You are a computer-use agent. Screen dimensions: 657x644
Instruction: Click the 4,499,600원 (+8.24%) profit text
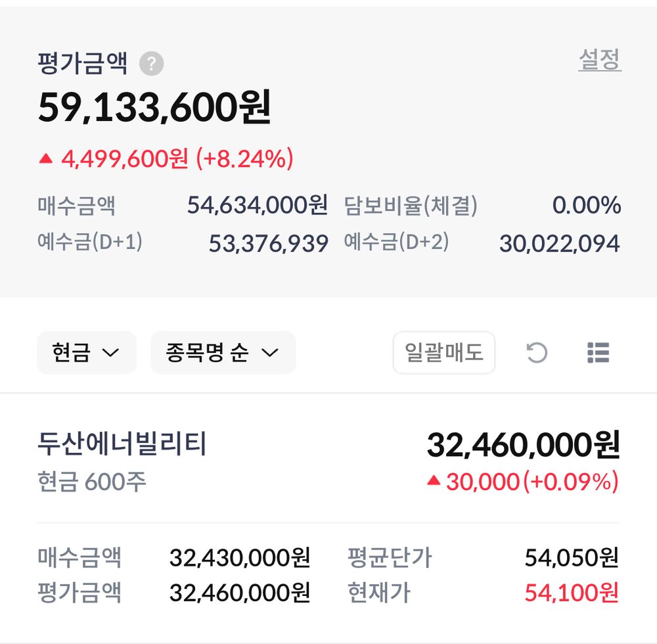coord(177,158)
